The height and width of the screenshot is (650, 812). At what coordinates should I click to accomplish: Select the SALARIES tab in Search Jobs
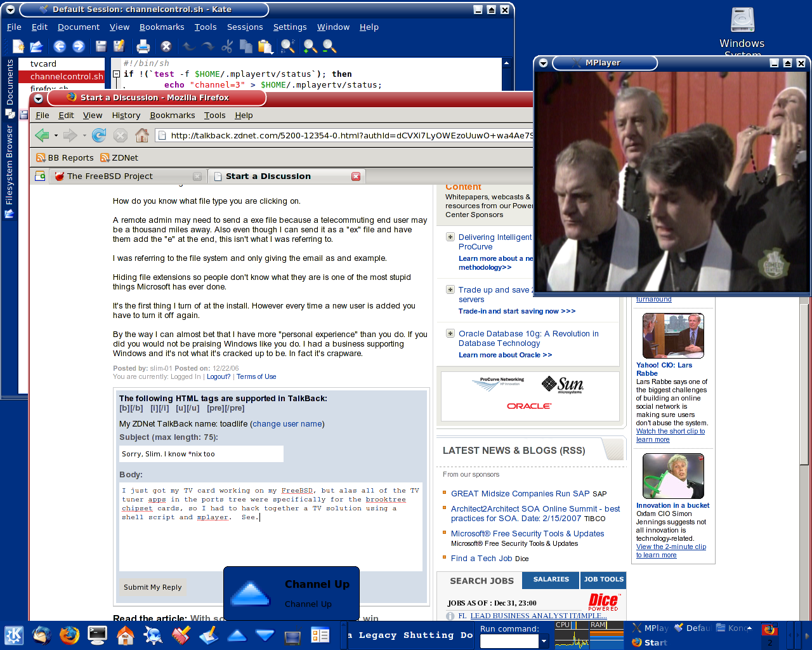coord(551,580)
